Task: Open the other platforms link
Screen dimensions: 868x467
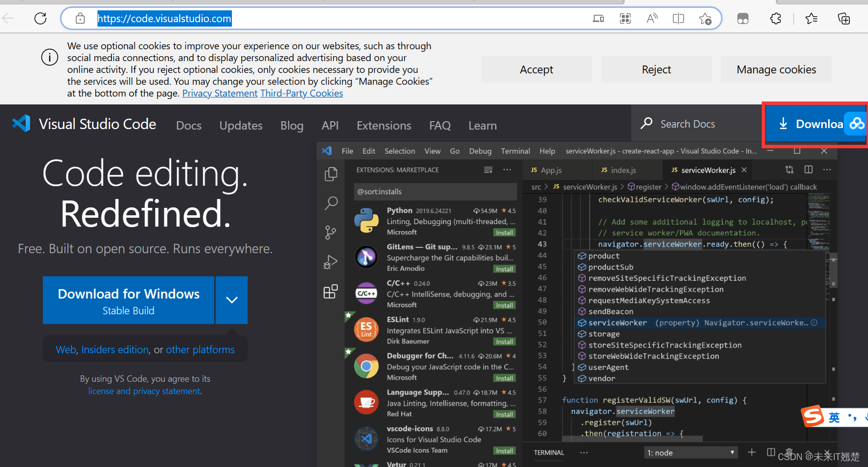Action: coord(200,350)
